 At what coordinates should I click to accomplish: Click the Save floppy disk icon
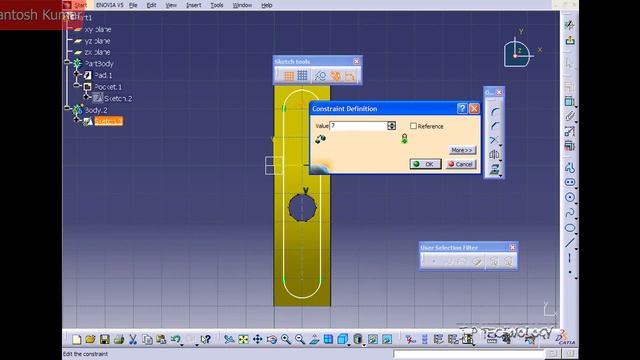pyautogui.click(x=104, y=339)
